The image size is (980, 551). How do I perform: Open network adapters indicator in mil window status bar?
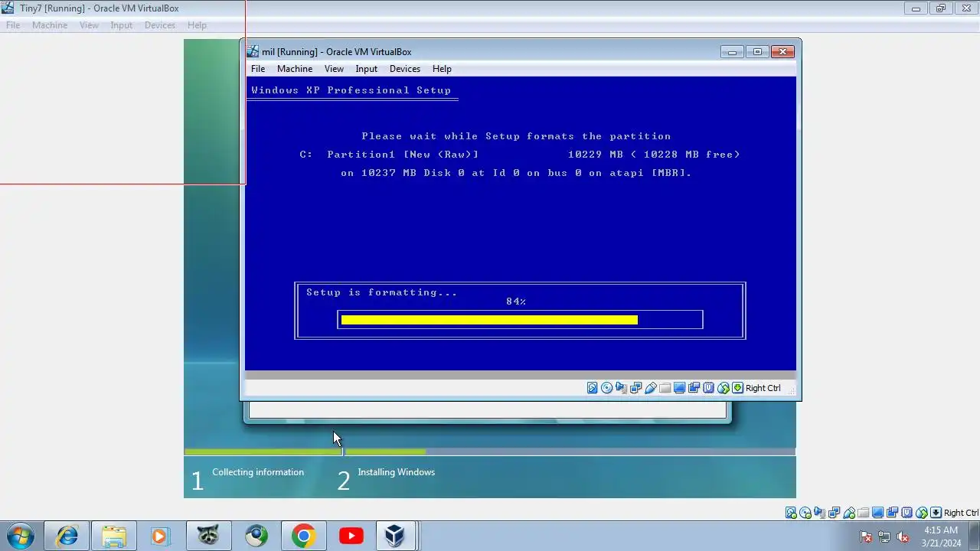pos(635,388)
